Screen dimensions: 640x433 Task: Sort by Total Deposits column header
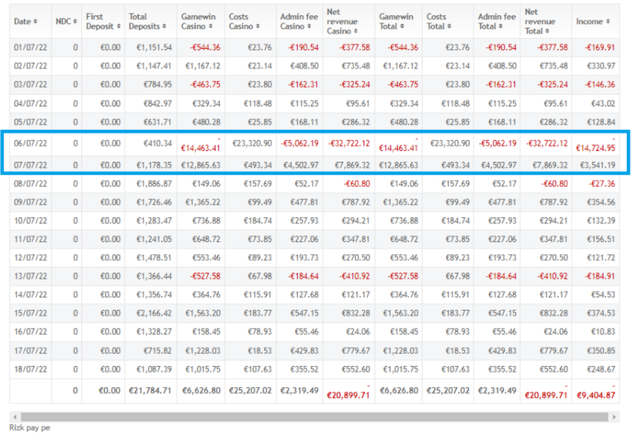[147, 22]
